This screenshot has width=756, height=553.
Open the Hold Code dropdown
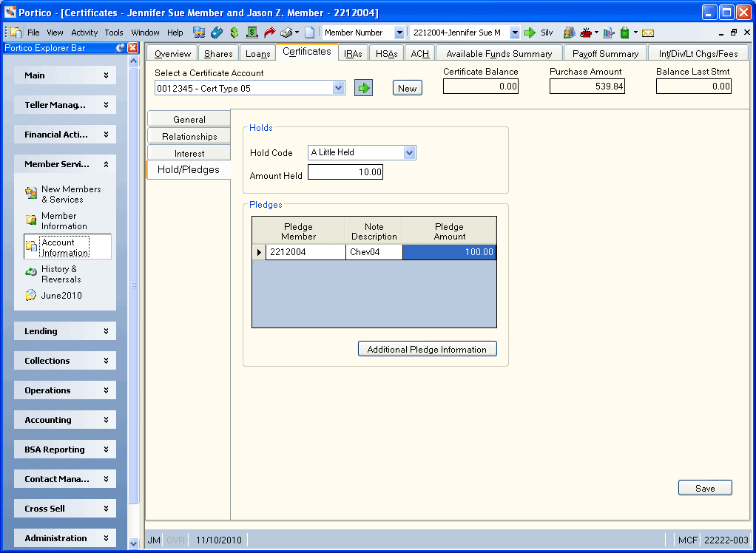409,153
